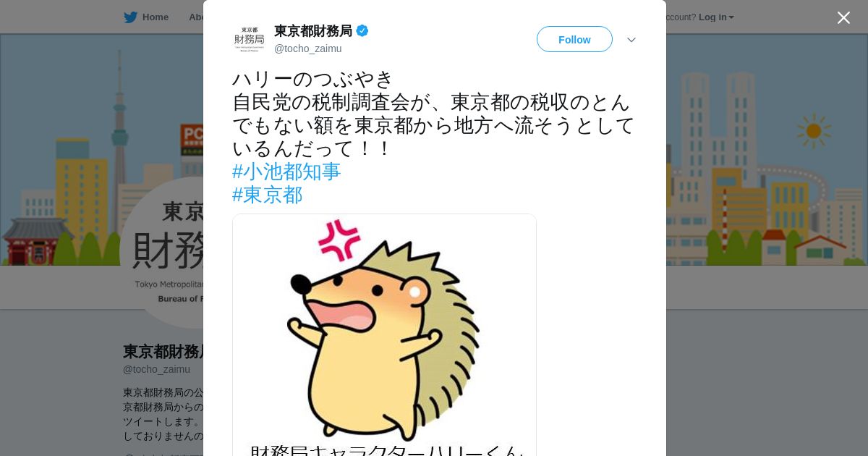Viewport: 868px width, 456px height.
Task: Expand the tweet options chevron menu
Action: point(631,40)
